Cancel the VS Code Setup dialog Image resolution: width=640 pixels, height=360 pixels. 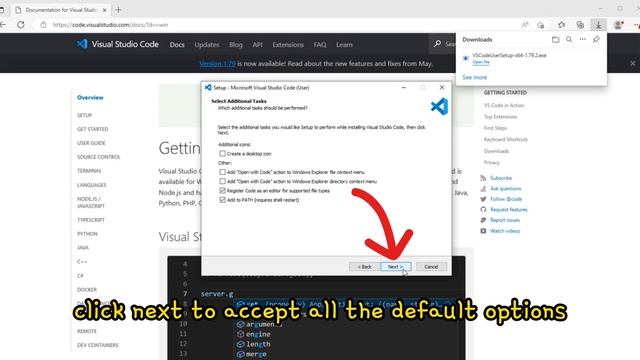click(x=431, y=267)
